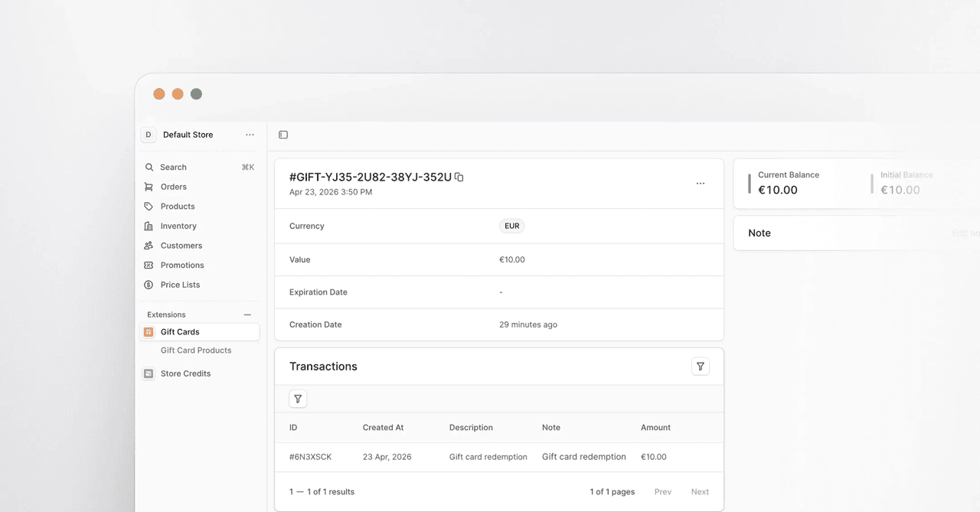Viewport: 980px width, 512px height.
Task: Click the Prev pagination button
Action: pyautogui.click(x=663, y=492)
